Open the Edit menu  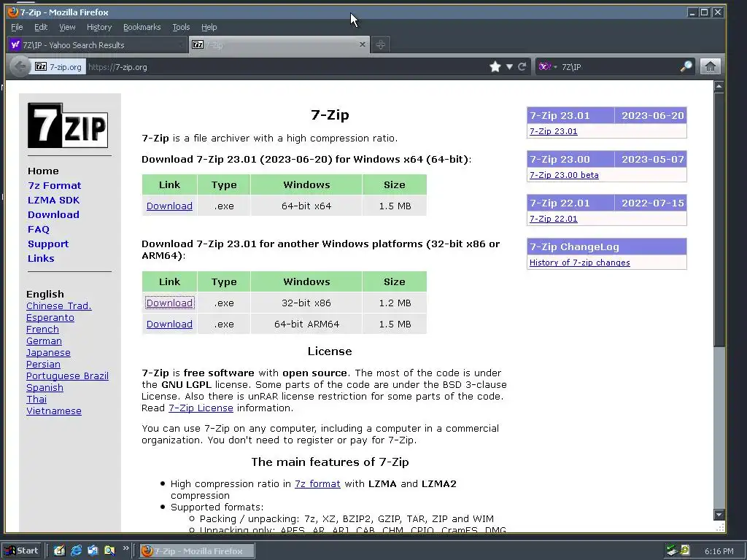pyautogui.click(x=41, y=27)
